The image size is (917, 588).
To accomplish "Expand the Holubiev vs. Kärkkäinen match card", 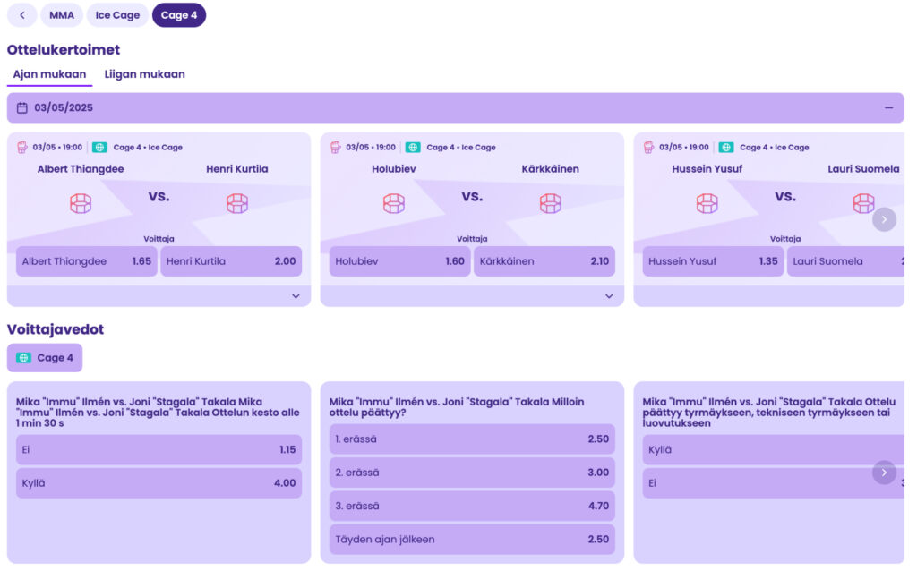I will tap(609, 296).
